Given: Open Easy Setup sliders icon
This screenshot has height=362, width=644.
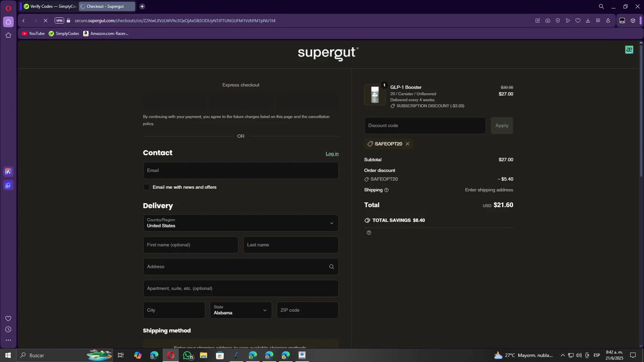Looking at the screenshot, I should 598,21.
